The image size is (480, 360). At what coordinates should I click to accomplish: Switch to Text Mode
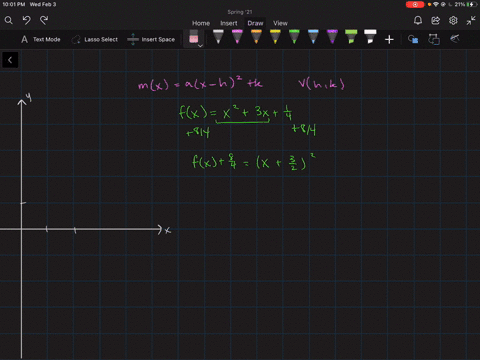41,39
